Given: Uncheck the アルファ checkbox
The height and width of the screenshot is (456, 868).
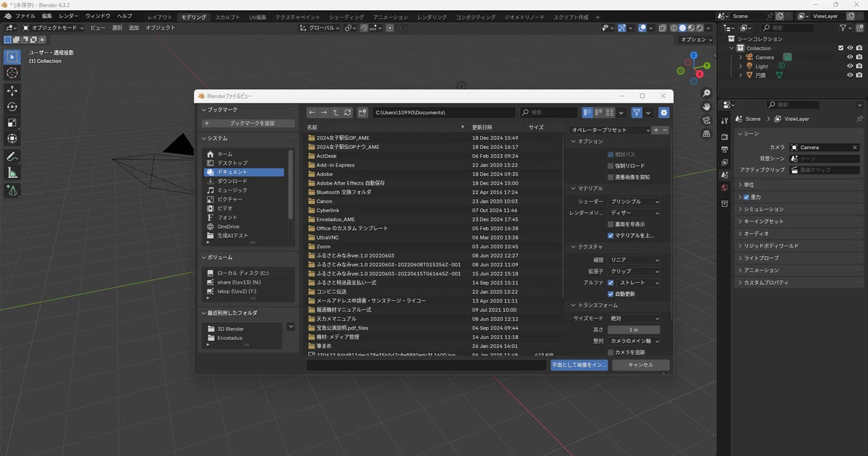Looking at the screenshot, I should [610, 283].
